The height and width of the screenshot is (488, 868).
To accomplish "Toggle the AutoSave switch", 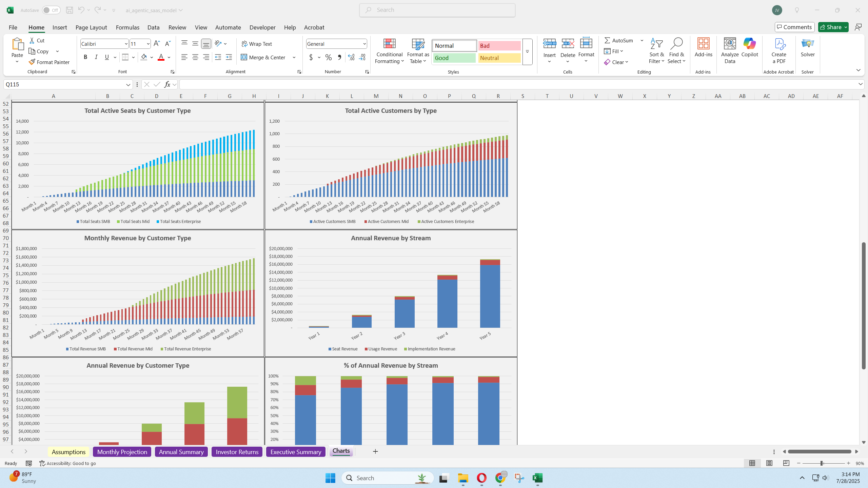I will pos(51,10).
